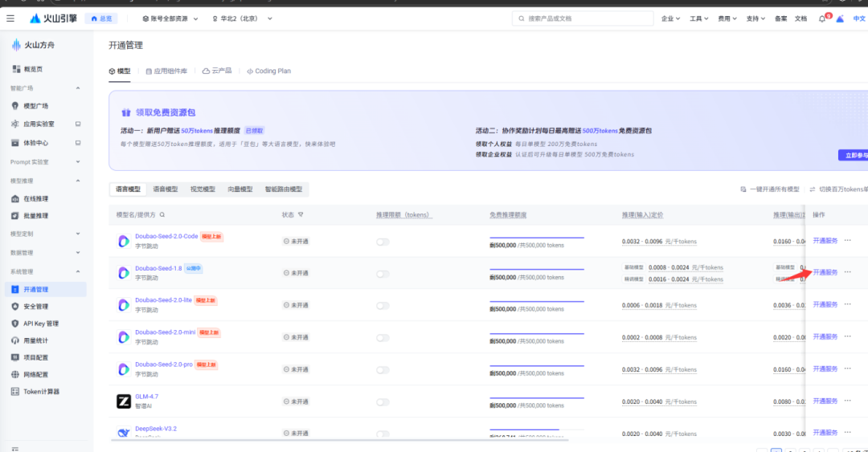Image resolution: width=868 pixels, height=452 pixels.
Task: Open the 支持 header dropdown
Action: pyautogui.click(x=755, y=18)
